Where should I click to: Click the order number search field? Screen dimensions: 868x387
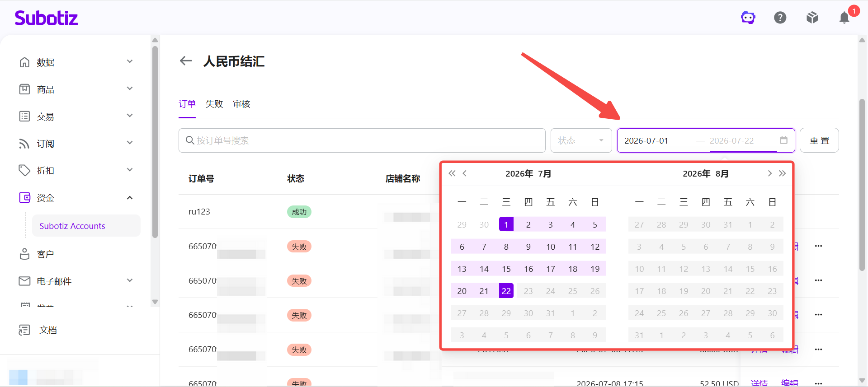point(362,140)
